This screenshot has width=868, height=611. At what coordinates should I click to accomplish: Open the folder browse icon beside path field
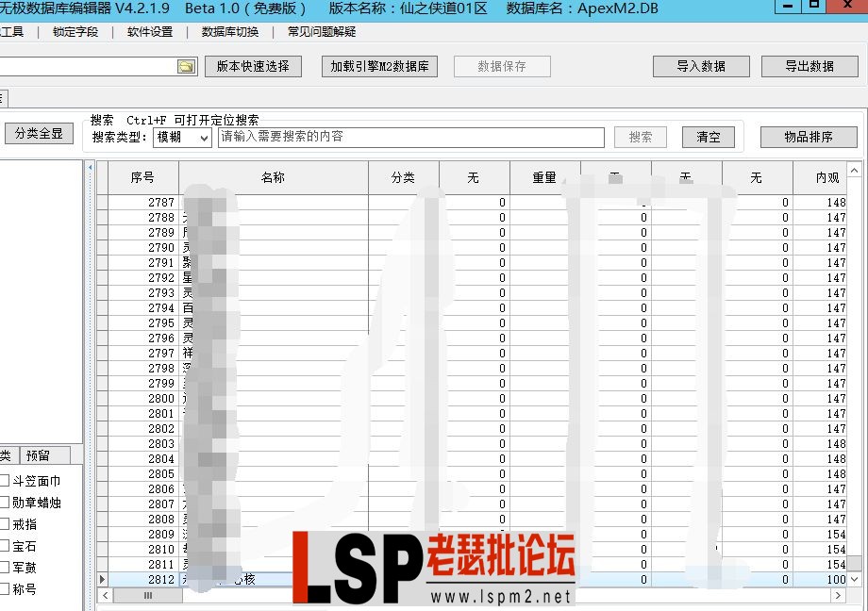187,66
